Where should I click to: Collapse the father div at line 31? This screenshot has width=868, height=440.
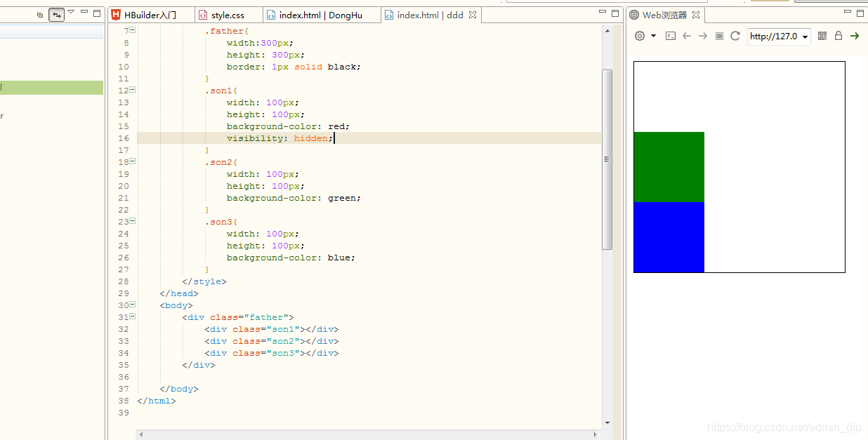tap(133, 316)
